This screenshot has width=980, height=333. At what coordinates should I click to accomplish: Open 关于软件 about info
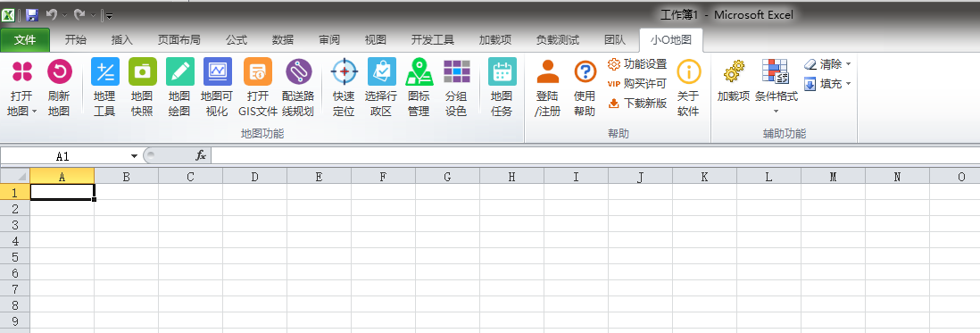(x=689, y=87)
